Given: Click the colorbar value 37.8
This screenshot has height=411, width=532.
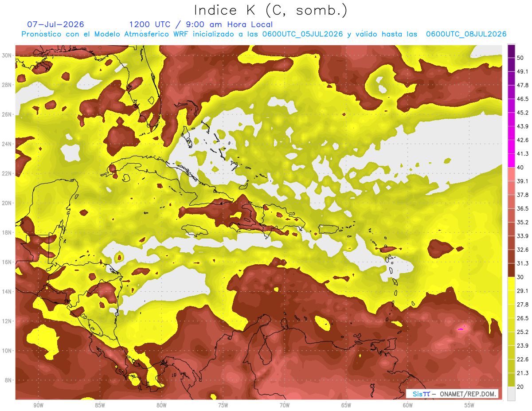Looking at the screenshot, I should tap(523, 195).
